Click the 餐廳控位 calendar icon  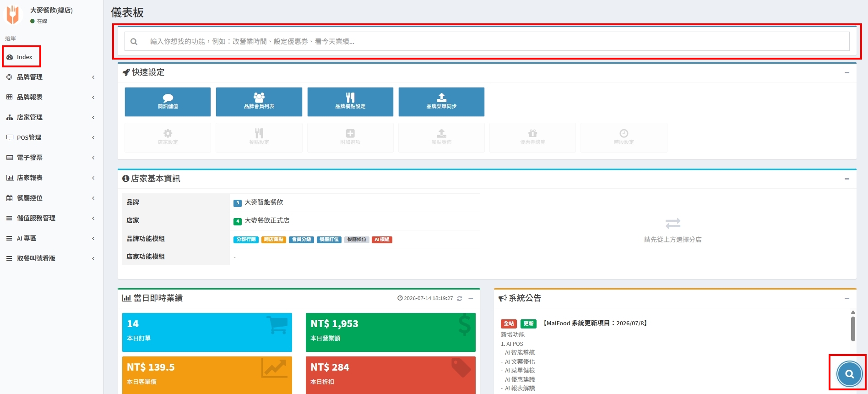point(9,198)
